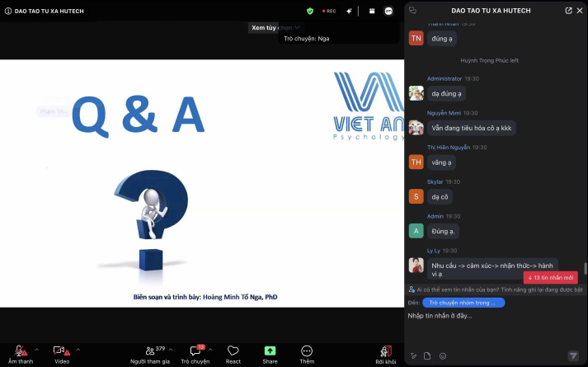Image resolution: width=588 pixels, height=367 pixels.
Task: Select message "dạ đúng ạ"
Action: click(x=446, y=94)
